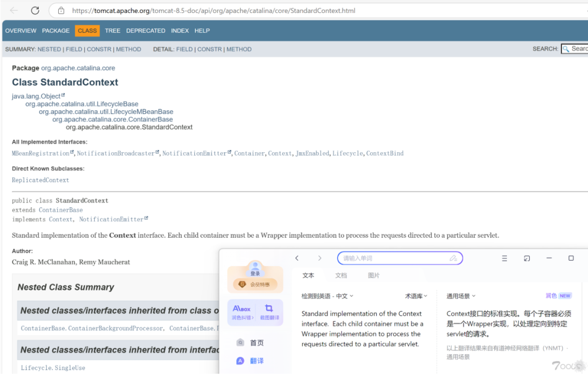Switch to the Text (文本) translation tab
Viewport: 588px width, 377px height.
[x=308, y=275]
